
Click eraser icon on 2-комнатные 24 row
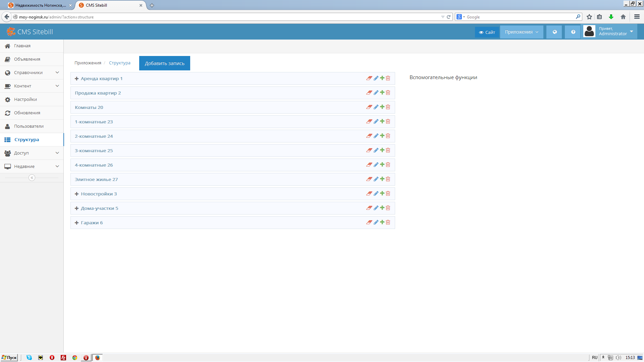[x=369, y=136]
